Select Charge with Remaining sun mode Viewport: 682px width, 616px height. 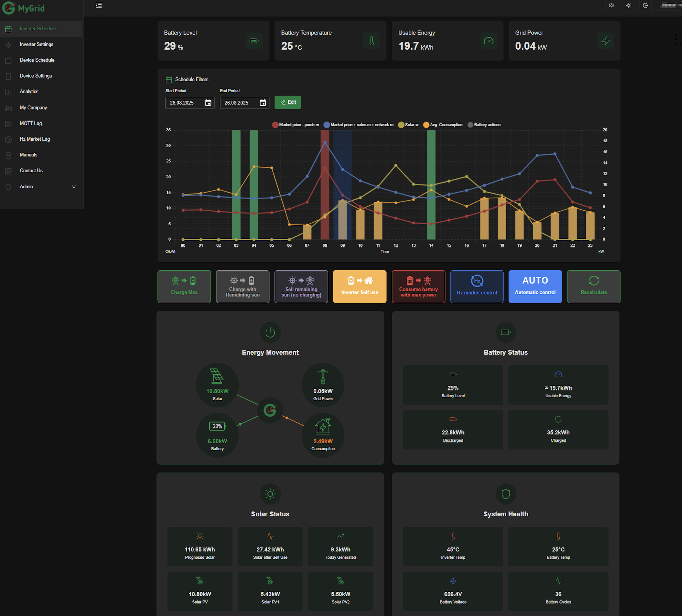(x=243, y=286)
